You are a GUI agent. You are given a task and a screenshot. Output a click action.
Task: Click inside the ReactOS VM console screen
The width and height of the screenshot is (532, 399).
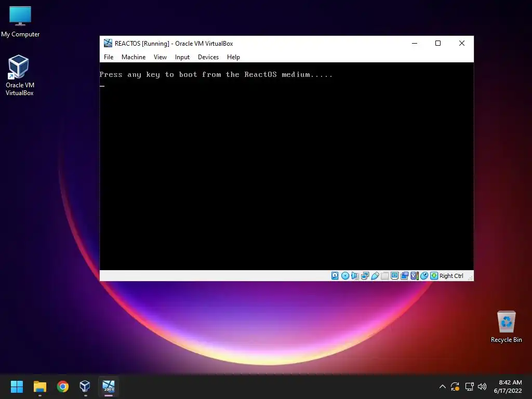coord(286,166)
